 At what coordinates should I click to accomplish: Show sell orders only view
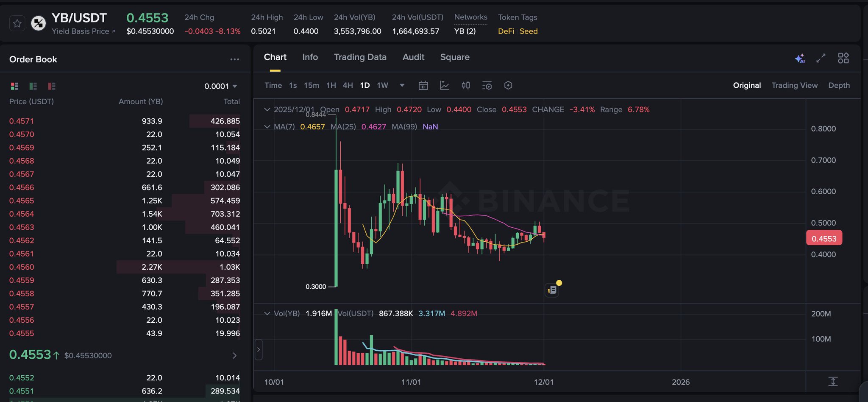tap(52, 86)
